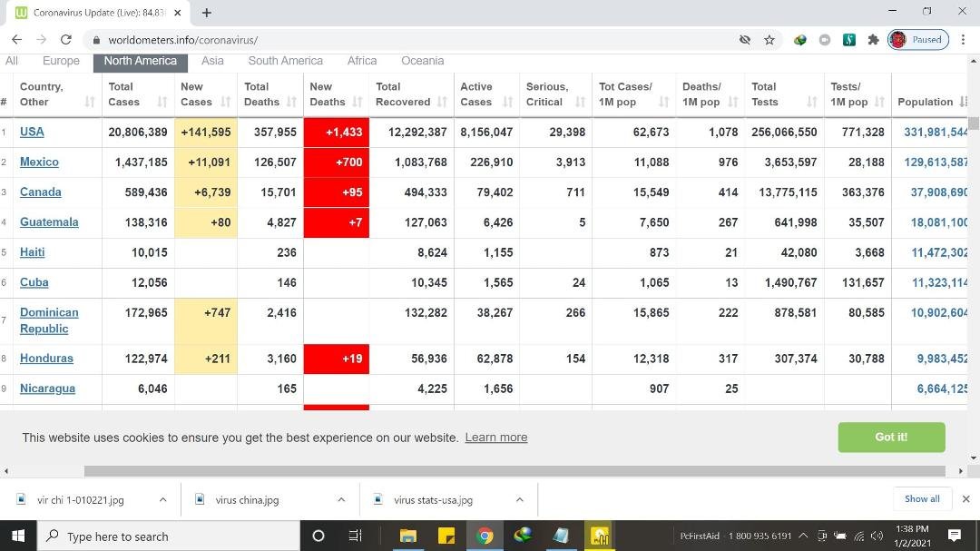Open the Haiti country link
Screen dimensions: 980x551
coord(33,252)
